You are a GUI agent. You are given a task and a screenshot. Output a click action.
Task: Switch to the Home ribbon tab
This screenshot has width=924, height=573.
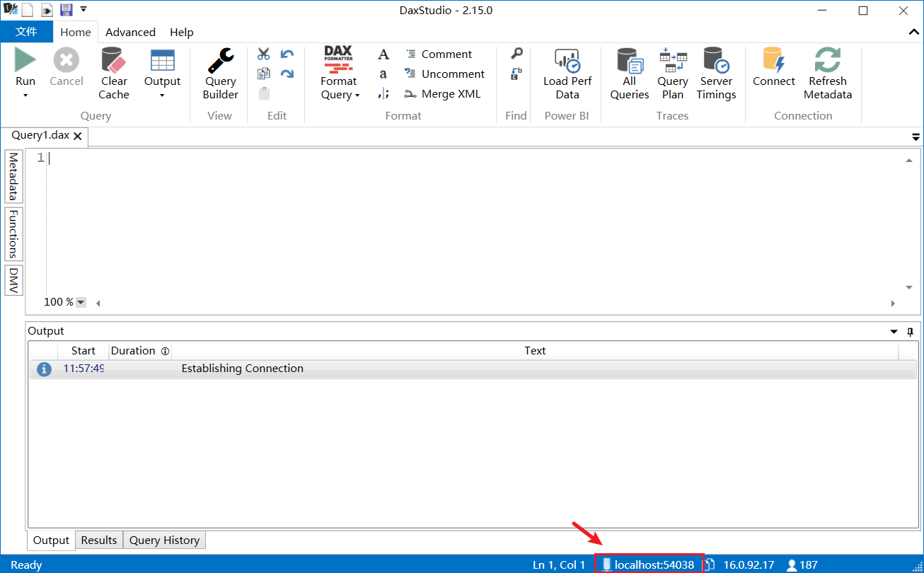coord(75,32)
